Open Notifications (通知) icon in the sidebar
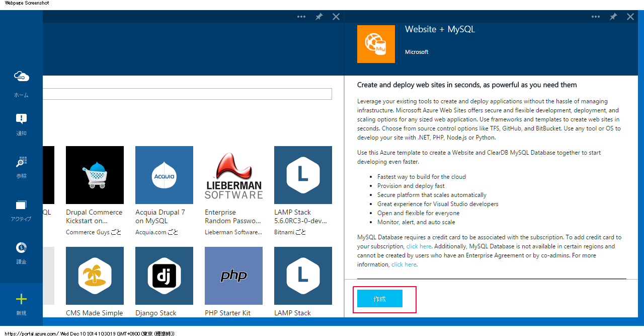The image size is (644, 336). (x=21, y=119)
